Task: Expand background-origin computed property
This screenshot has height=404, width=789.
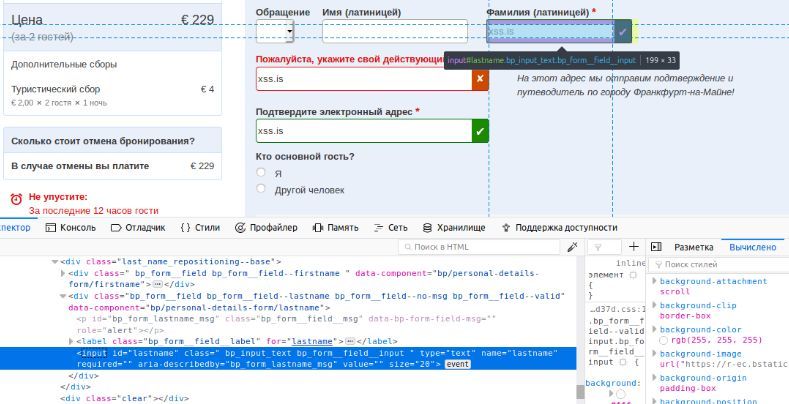Action: pyautogui.click(x=654, y=378)
